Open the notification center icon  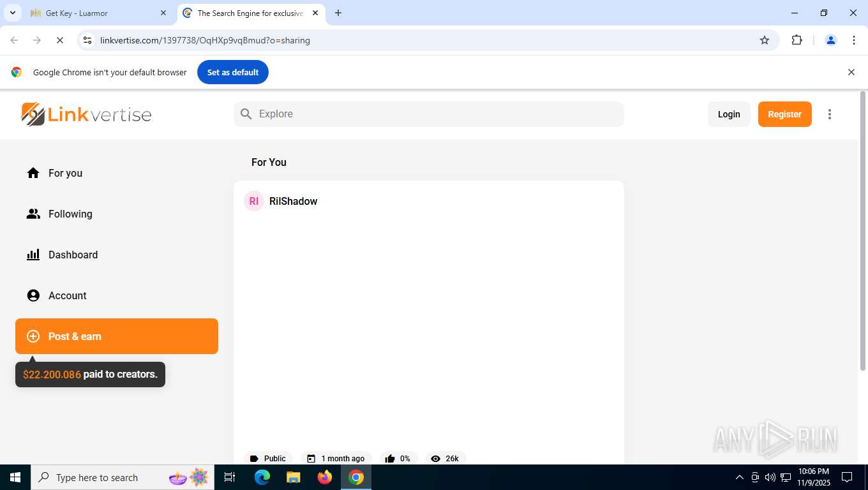tap(847, 477)
